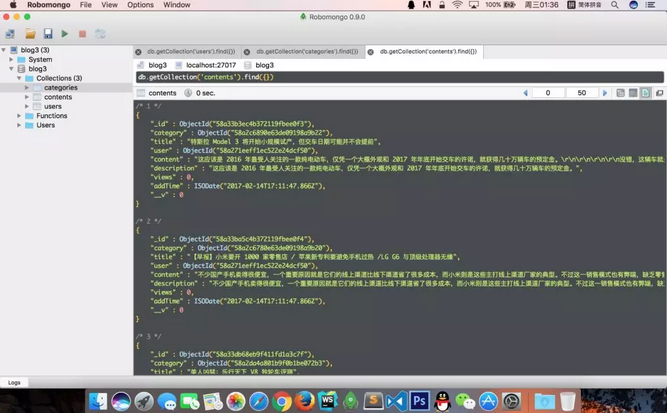The width and height of the screenshot is (667, 413).
Task: Close the contents find query tab
Action: point(371,52)
